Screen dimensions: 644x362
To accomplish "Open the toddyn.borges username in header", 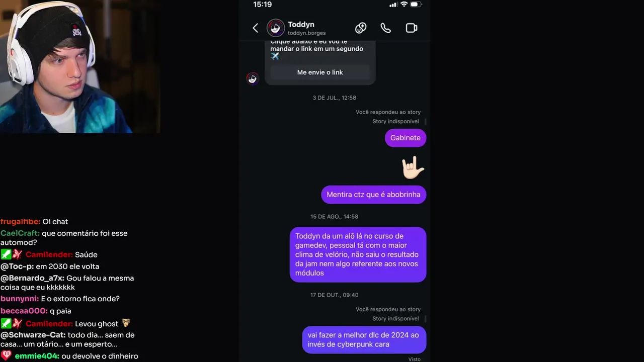I will click(307, 33).
